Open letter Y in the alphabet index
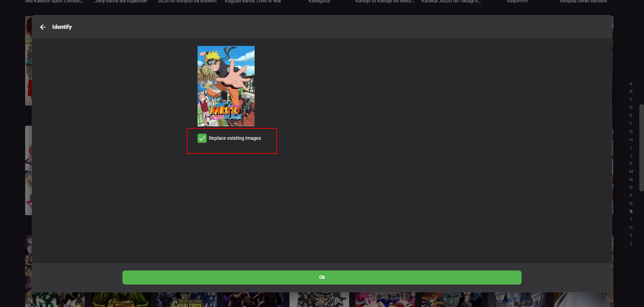The image size is (644, 307). click(x=631, y=236)
